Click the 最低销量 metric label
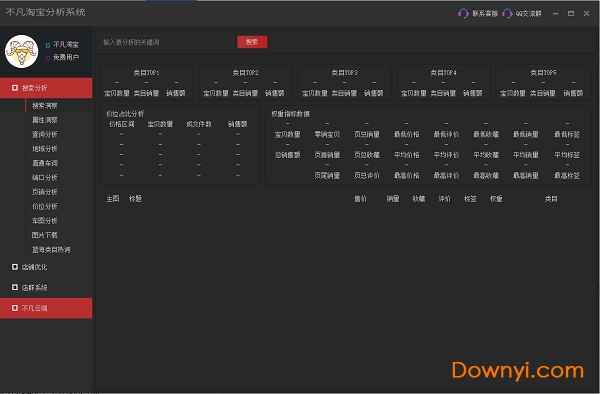600x394 pixels. [x=526, y=134]
